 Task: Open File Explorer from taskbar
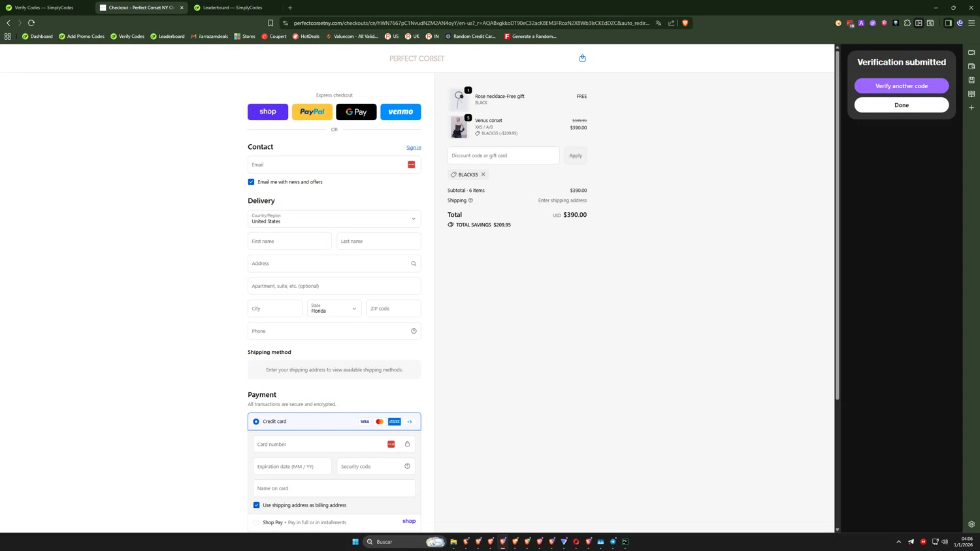pos(453,541)
